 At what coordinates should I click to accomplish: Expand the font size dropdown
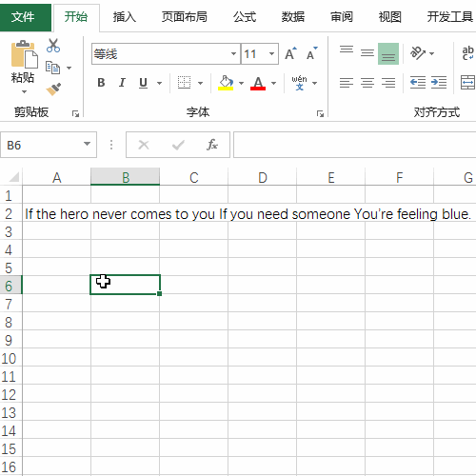pyautogui.click(x=271, y=53)
